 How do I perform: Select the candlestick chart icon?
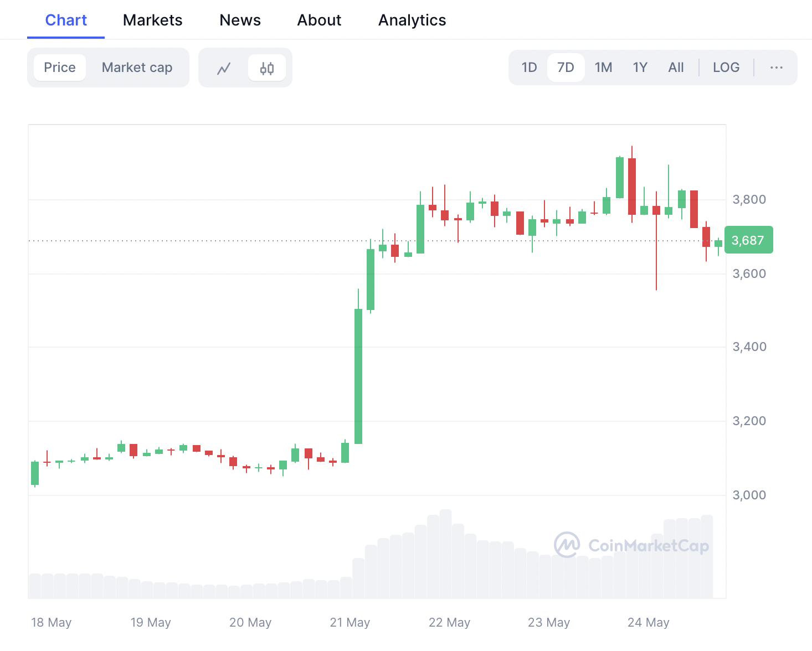click(x=267, y=68)
